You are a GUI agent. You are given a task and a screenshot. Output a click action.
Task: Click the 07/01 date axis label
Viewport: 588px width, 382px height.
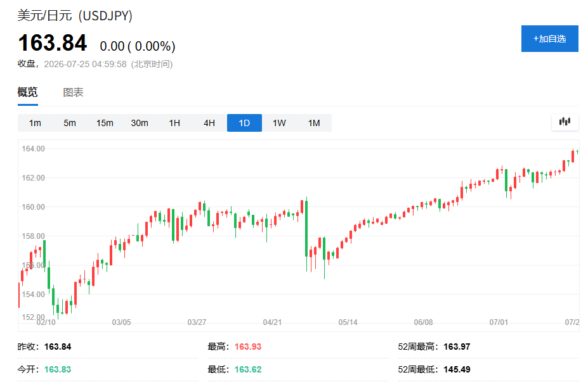coord(499,322)
